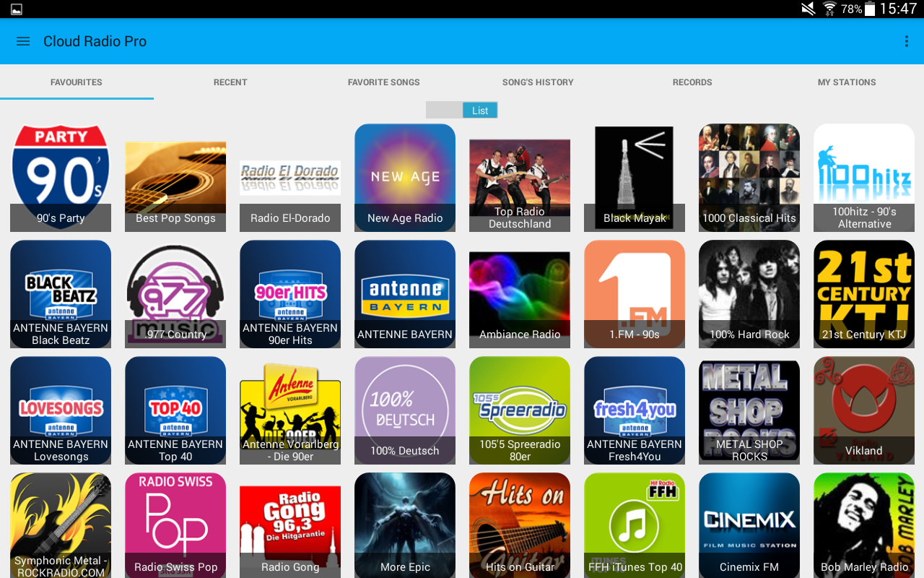Screen dimensions: 924x578
Task: Tune in to Radio El-Dorado
Action: coord(290,178)
